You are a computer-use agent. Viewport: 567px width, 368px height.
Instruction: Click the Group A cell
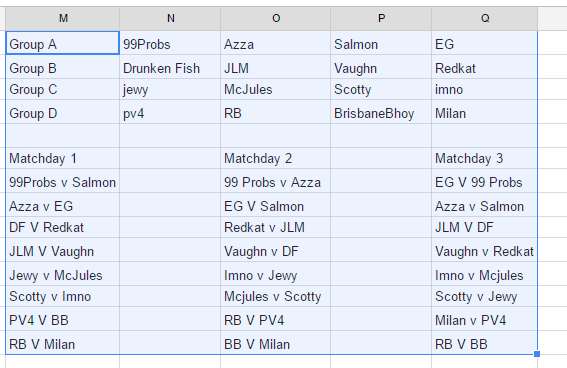pos(63,43)
